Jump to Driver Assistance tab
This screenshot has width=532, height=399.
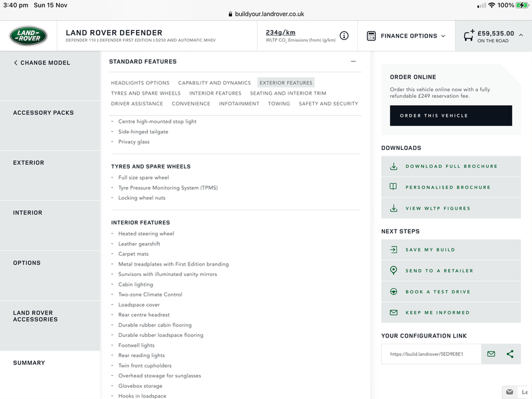tap(137, 103)
